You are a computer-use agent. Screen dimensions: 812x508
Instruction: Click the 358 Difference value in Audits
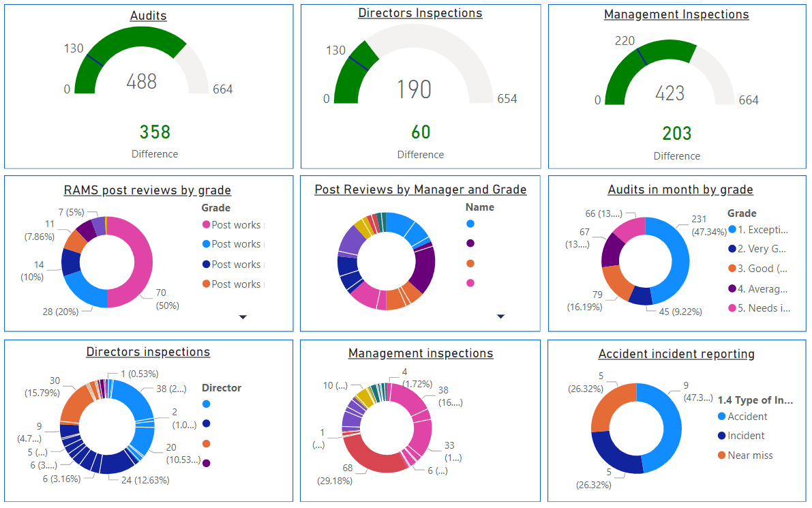click(155, 132)
